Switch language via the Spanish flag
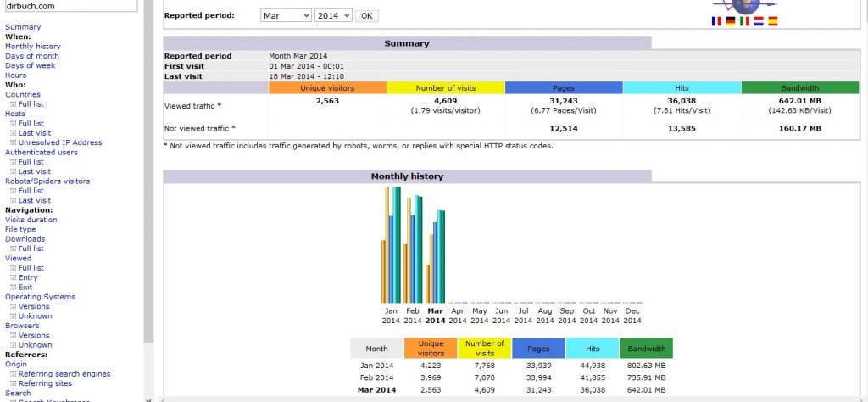This screenshot has width=868, height=402. point(773,21)
